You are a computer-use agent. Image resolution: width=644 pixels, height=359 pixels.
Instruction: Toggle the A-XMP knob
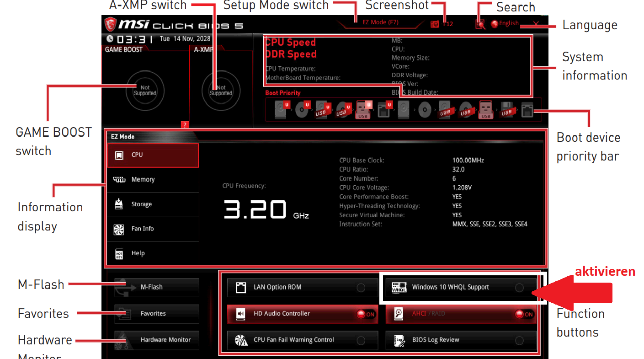point(221,90)
